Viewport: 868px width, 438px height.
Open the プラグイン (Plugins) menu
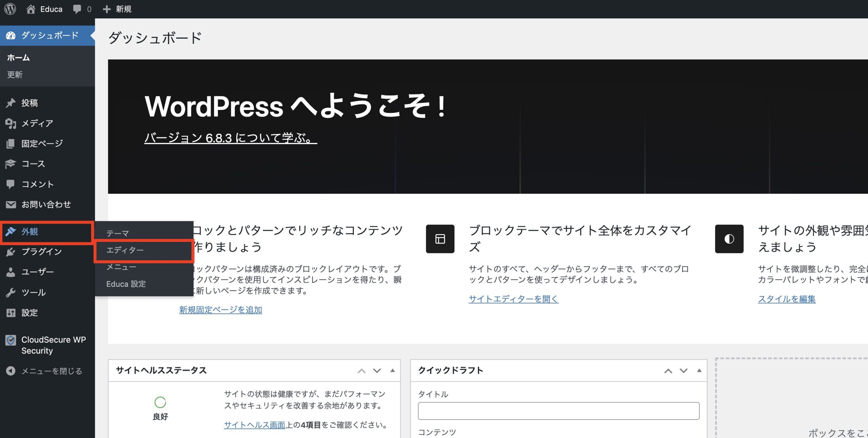pos(41,251)
